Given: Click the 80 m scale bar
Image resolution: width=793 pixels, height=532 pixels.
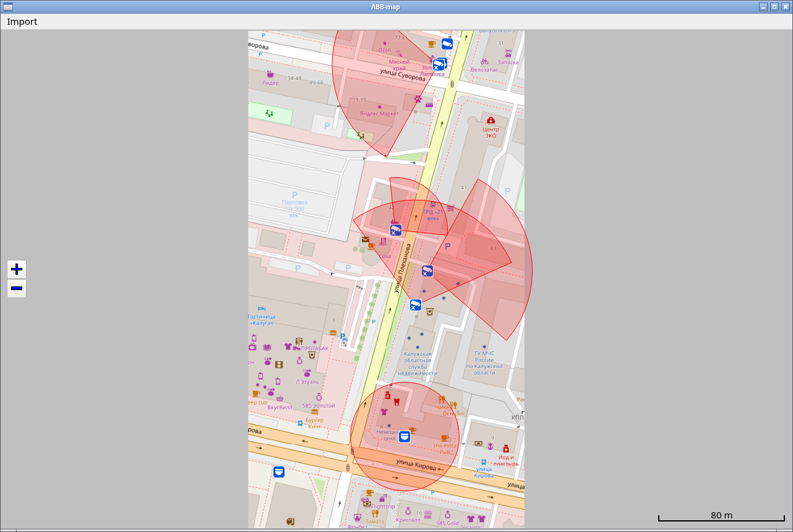Looking at the screenshot, I should click(x=721, y=516).
